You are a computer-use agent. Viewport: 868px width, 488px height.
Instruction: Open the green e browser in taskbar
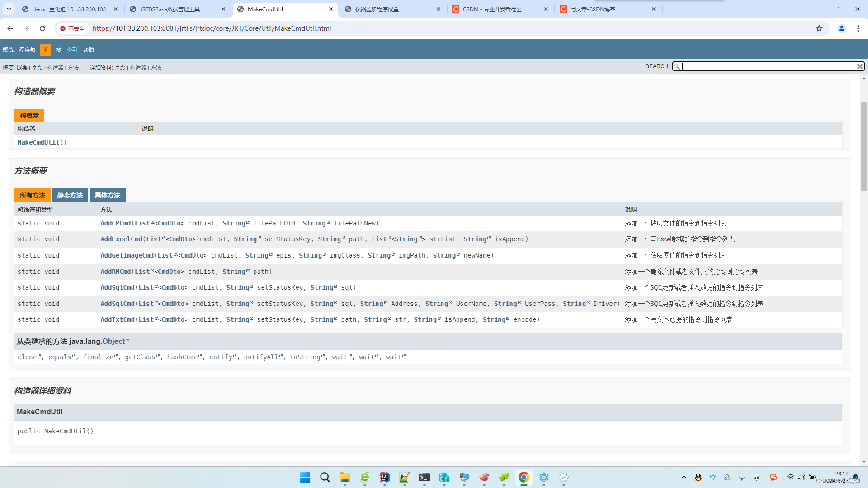point(365,477)
